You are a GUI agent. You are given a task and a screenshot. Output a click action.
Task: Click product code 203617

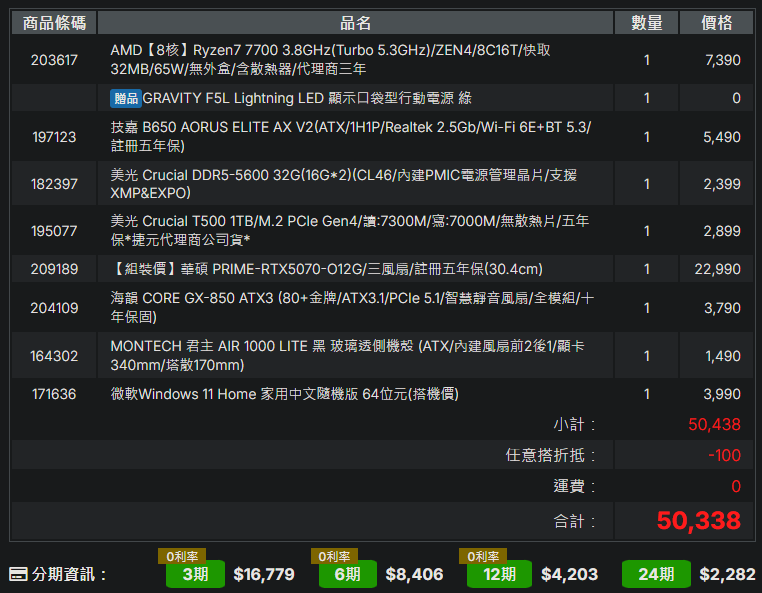coord(54,60)
